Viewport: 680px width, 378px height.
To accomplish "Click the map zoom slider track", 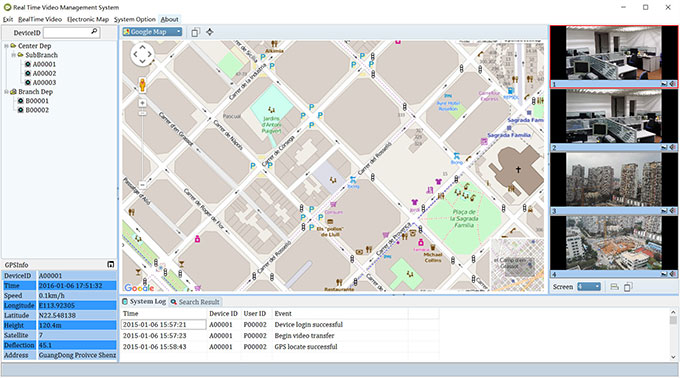I will tap(142, 147).
